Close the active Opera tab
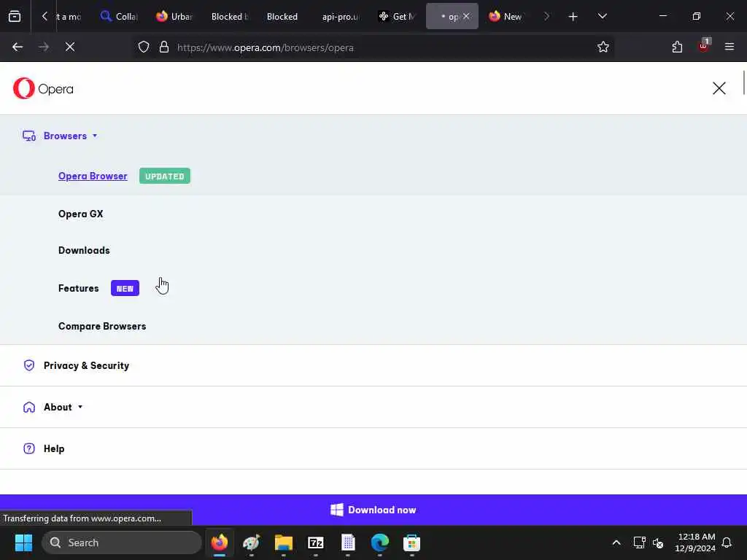Screen dimensions: 747x560 coord(466,16)
